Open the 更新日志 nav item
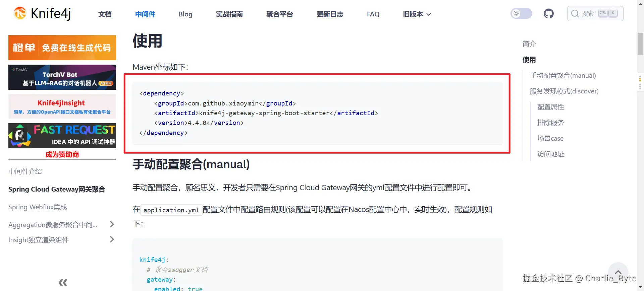The image size is (644, 291). coord(330,14)
